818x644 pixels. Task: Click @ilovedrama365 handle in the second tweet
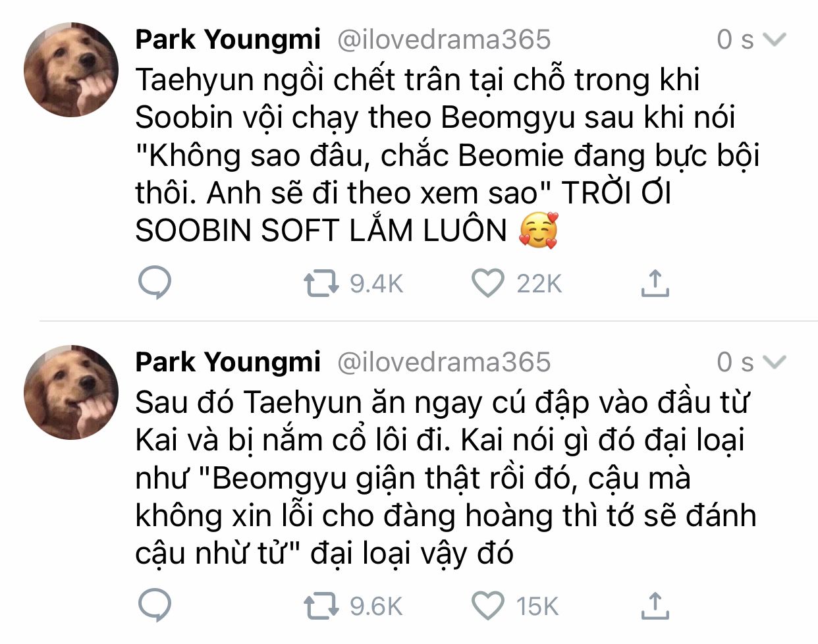443,362
